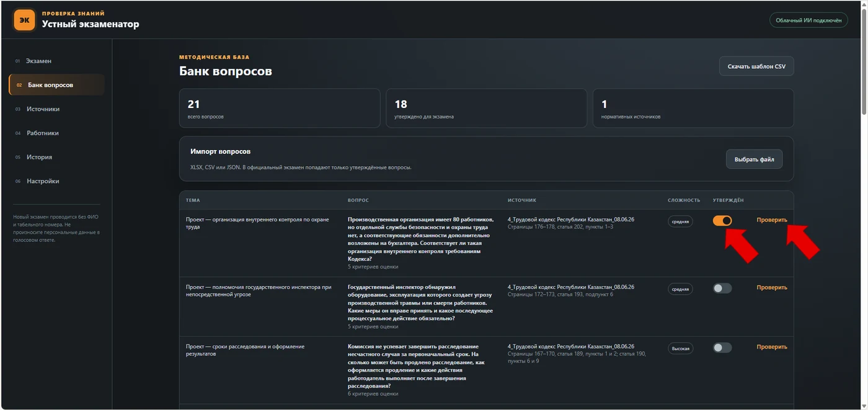Image resolution: width=868 pixels, height=410 pixels.
Task: Click question text starting 'Комиссия не успевает завершить расследование'
Action: pos(417,366)
